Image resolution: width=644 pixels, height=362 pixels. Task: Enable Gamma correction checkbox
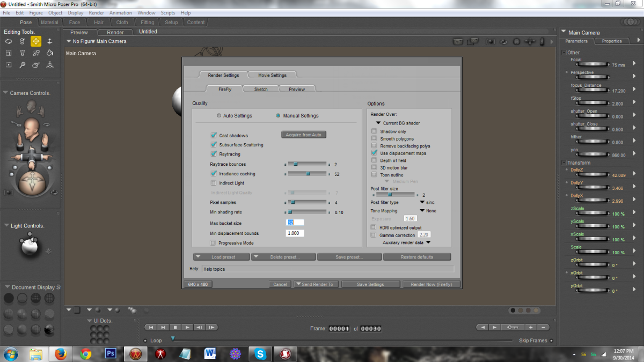[374, 235]
